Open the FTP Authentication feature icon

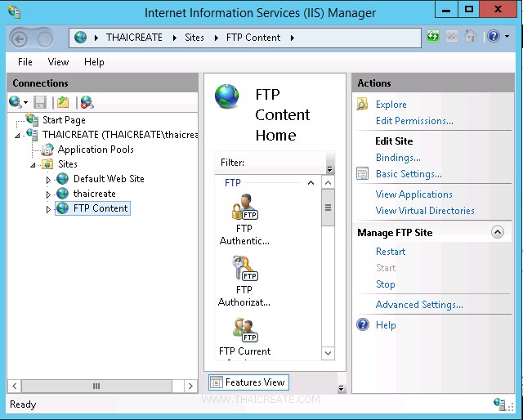click(244, 207)
